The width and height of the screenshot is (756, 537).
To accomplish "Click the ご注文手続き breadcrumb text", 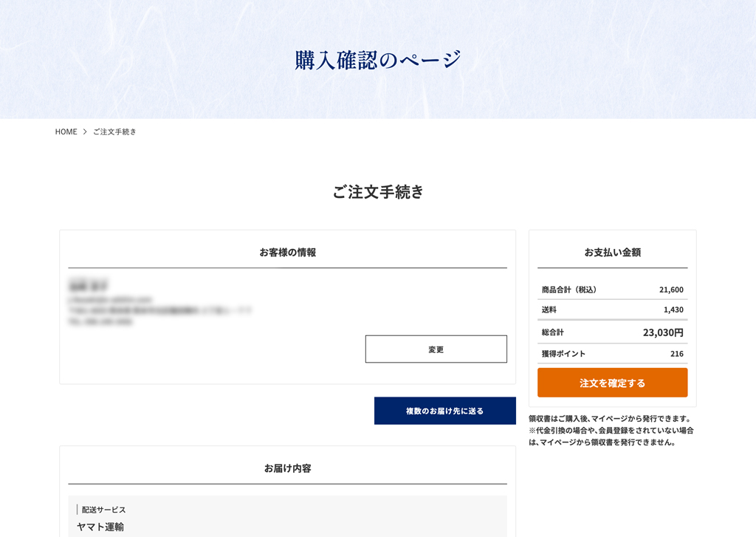I will [x=114, y=131].
